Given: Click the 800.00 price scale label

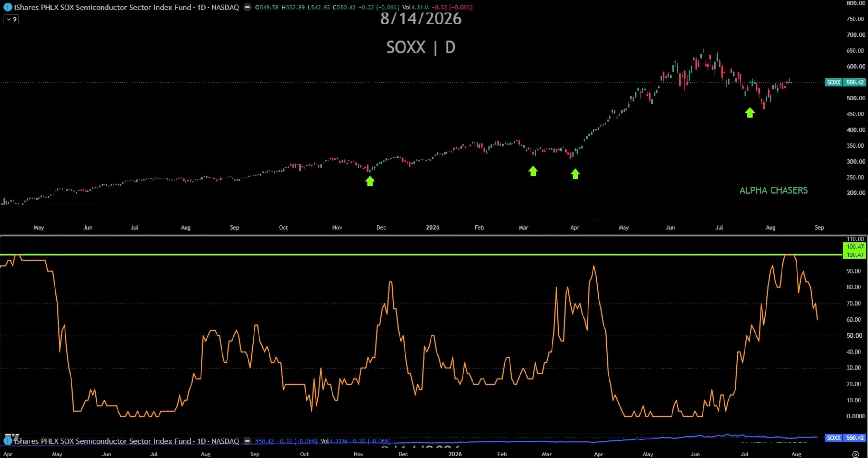Looking at the screenshot, I should click(x=856, y=3).
